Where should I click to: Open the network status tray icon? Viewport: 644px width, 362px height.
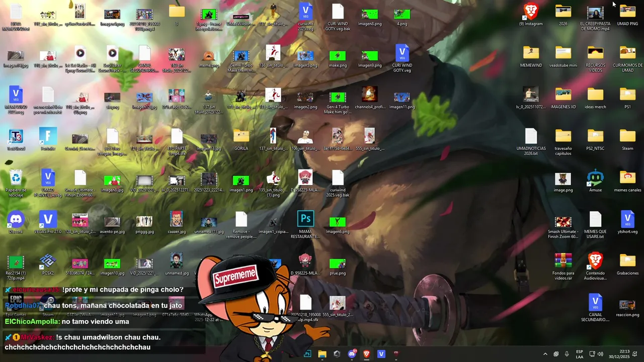pyautogui.click(x=592, y=354)
